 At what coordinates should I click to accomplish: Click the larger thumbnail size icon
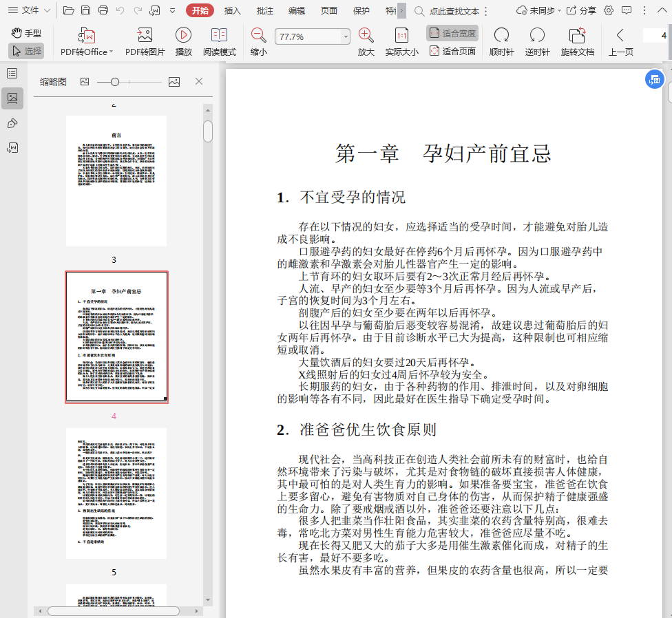174,82
